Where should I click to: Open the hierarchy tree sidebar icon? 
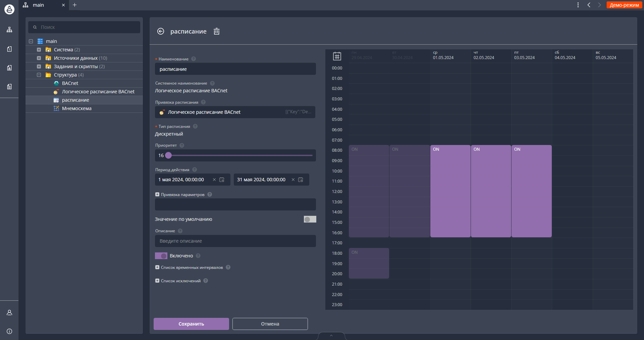[x=9, y=30]
